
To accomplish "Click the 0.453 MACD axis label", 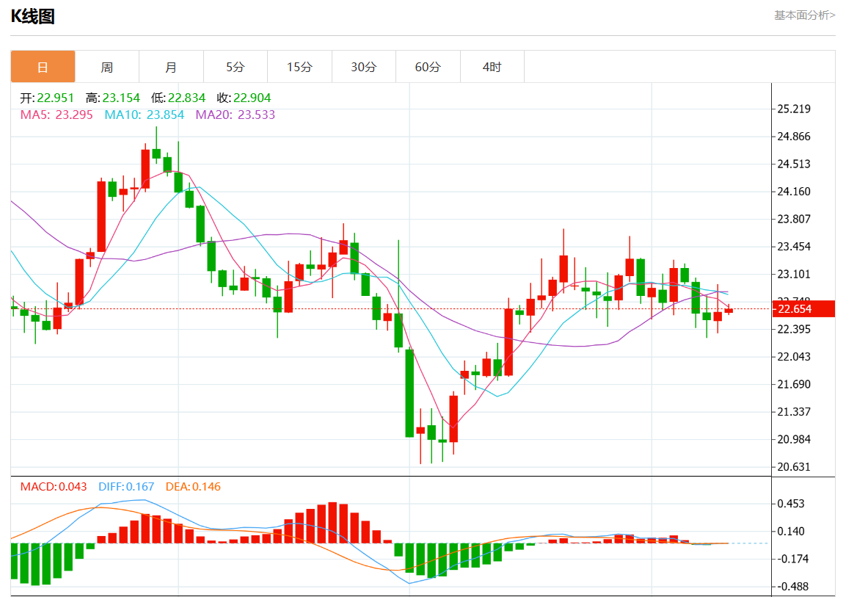I will (x=791, y=504).
